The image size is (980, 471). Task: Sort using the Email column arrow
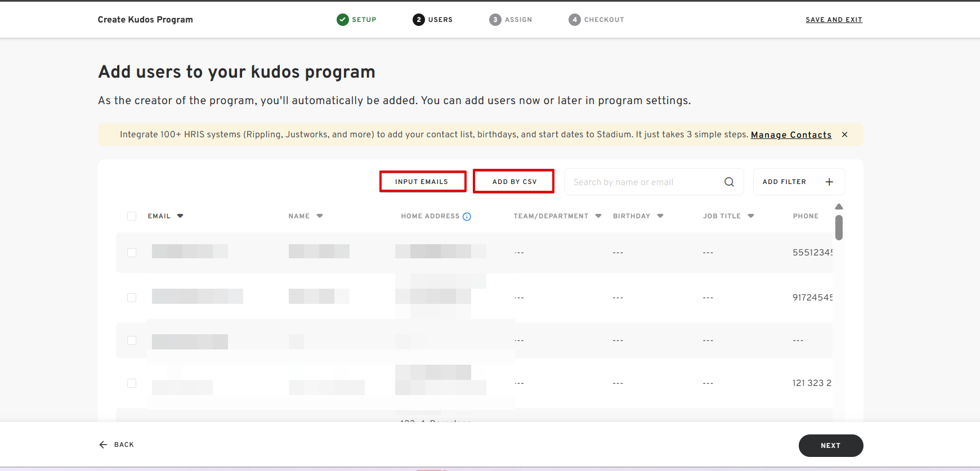(180, 216)
